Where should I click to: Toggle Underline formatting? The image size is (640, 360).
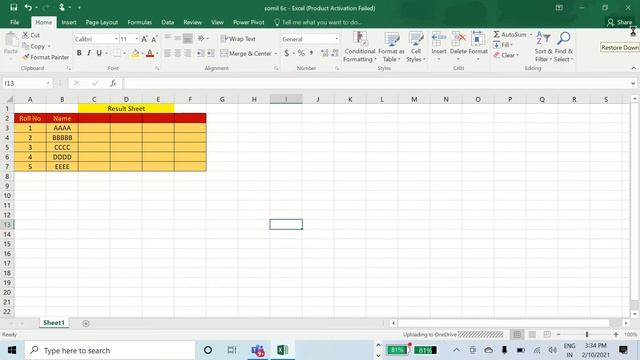click(99, 53)
